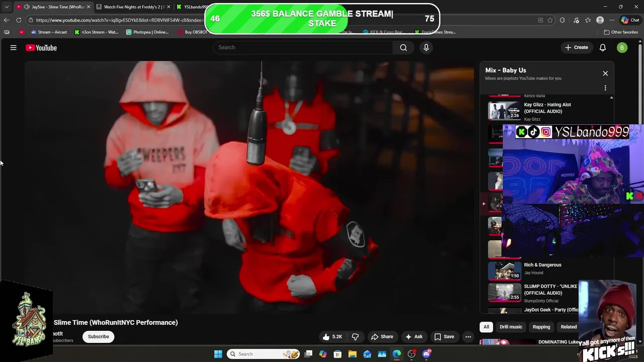Open Edge settings and more menu
The width and height of the screenshot is (644, 362).
pos(612,20)
